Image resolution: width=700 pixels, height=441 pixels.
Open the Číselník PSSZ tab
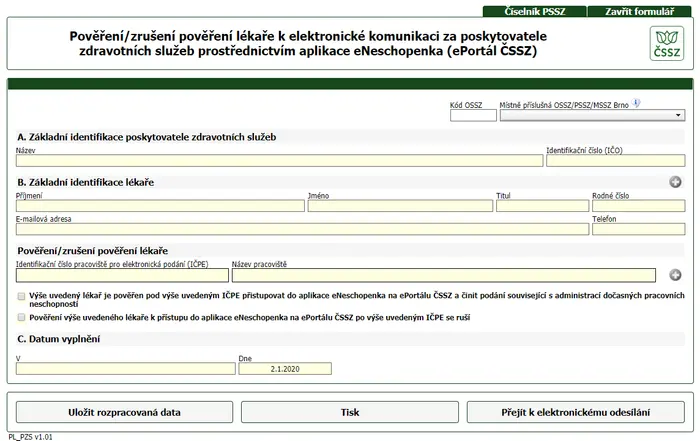534,11
